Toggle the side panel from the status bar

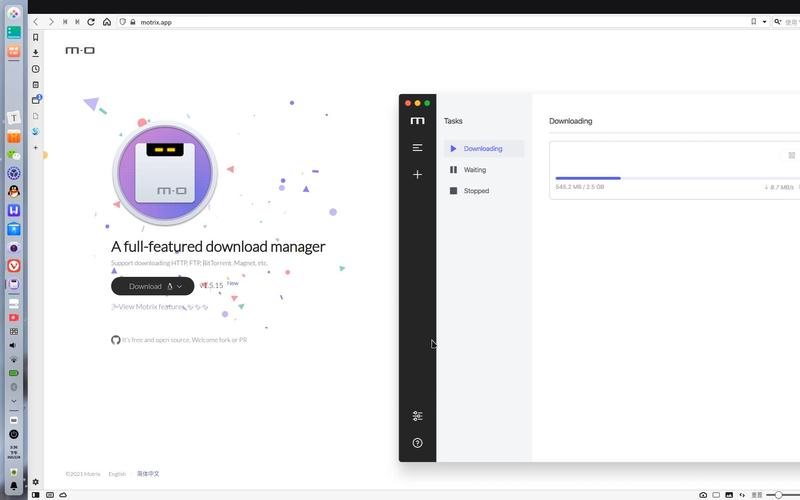[x=36, y=495]
